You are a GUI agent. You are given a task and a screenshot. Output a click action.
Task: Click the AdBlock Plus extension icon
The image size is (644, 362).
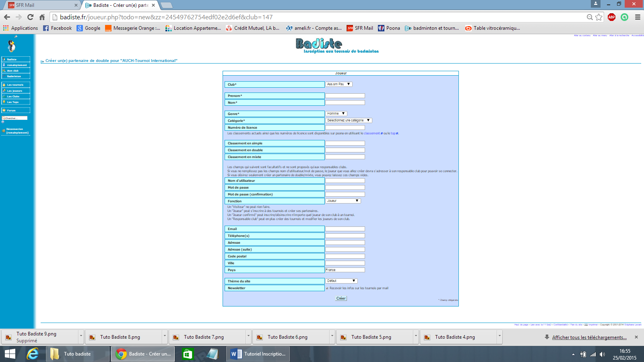point(611,17)
